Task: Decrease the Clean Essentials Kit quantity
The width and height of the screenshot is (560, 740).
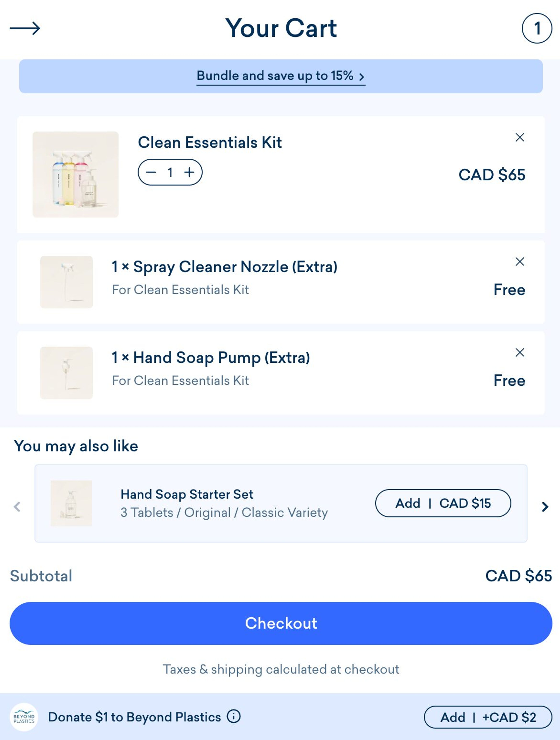Action: click(151, 173)
